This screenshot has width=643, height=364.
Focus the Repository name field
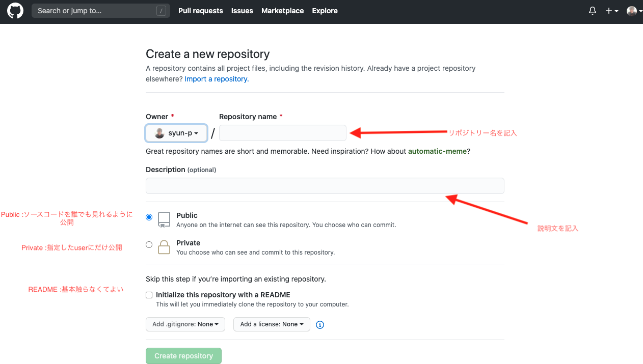pyautogui.click(x=283, y=133)
